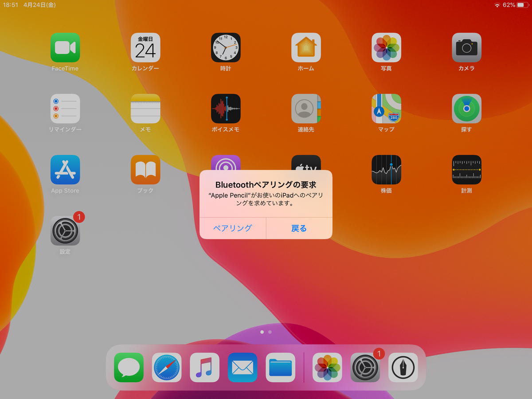The height and width of the screenshot is (399, 532).
Task: Tap the battery indicator in status bar
Action: pyautogui.click(x=522, y=5)
